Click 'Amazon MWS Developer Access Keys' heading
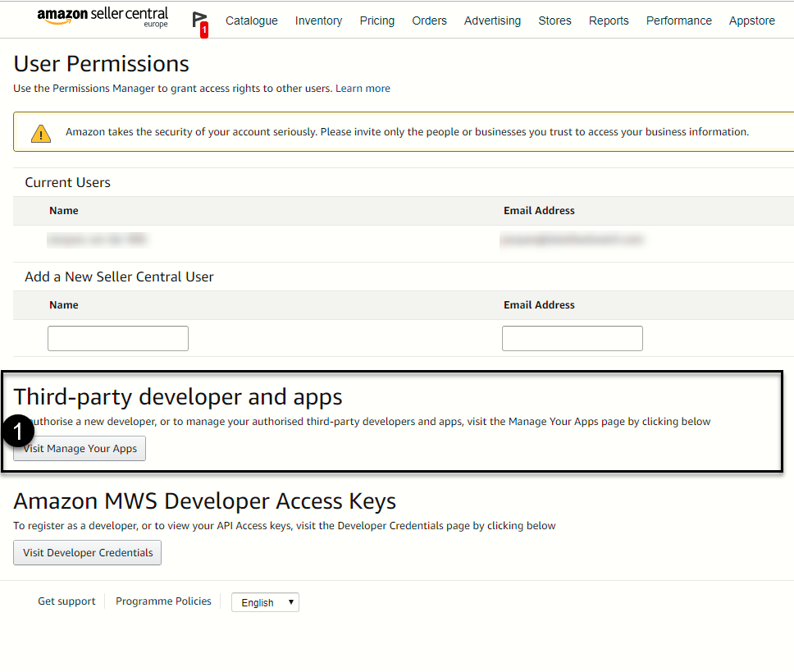794x672 pixels. [x=204, y=501]
